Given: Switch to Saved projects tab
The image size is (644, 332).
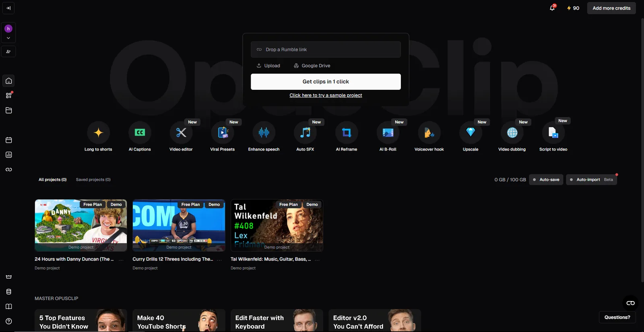Looking at the screenshot, I should click(x=93, y=179).
